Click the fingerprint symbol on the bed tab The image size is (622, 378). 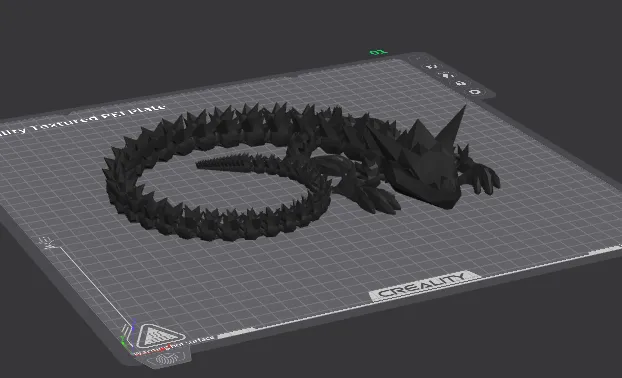(x=165, y=360)
